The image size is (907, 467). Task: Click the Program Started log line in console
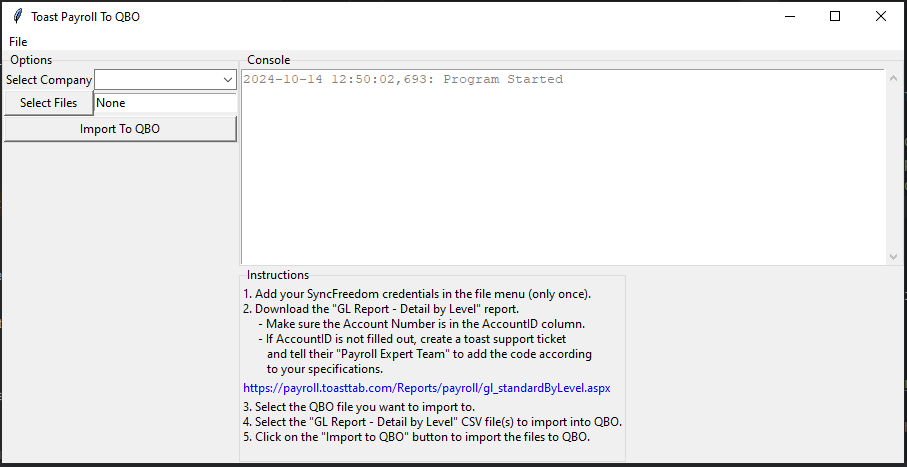[x=403, y=80]
